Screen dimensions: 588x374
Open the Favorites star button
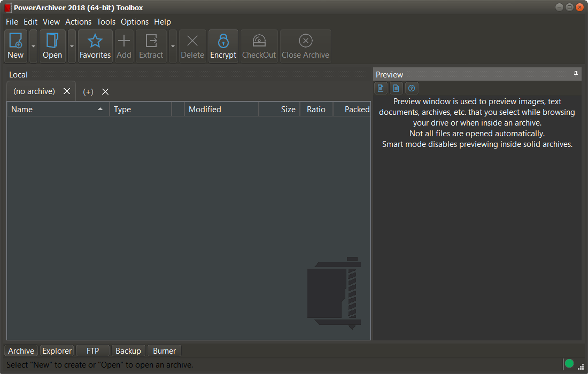(x=95, y=46)
